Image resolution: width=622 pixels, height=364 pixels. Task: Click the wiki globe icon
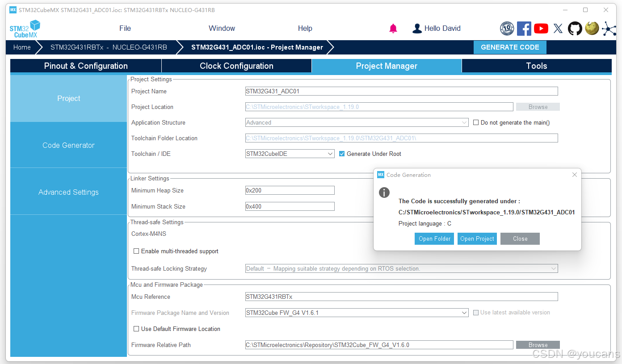tap(592, 29)
